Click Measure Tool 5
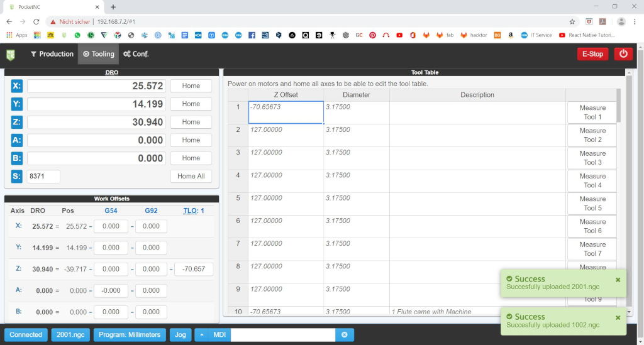This screenshot has width=644, height=345. click(592, 204)
